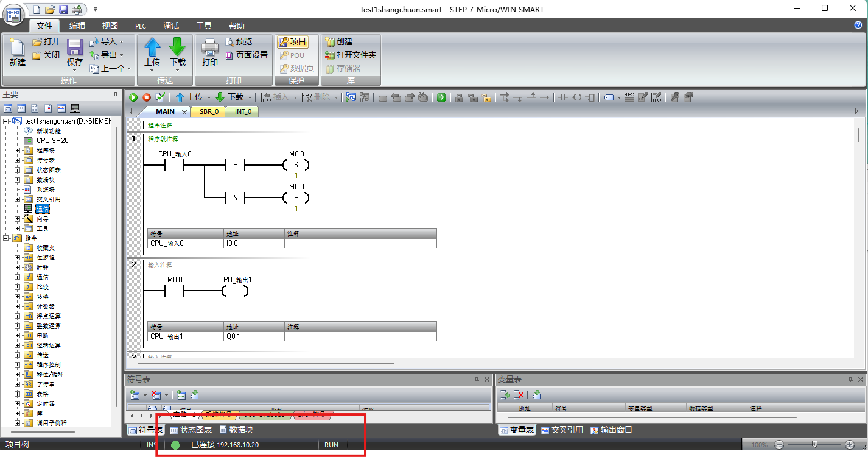This screenshot has width=868, height=457.
Task: Insert a contact using the contact icon
Action: pos(562,97)
